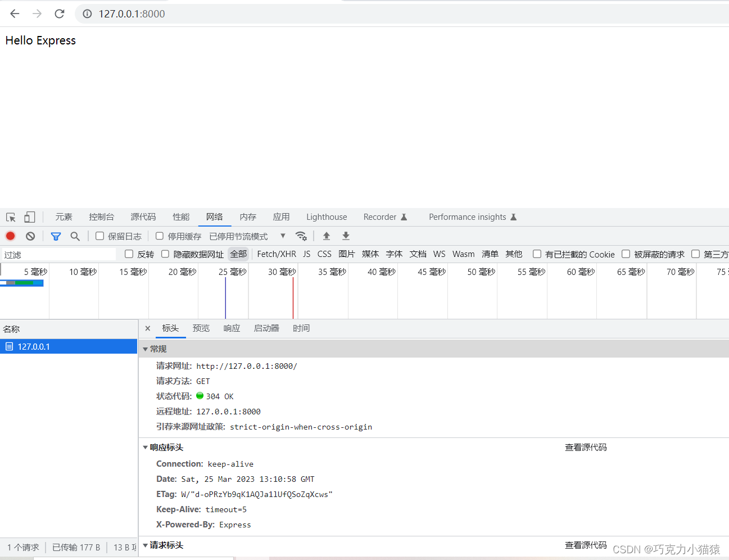Filter requests by 其他

click(514, 254)
